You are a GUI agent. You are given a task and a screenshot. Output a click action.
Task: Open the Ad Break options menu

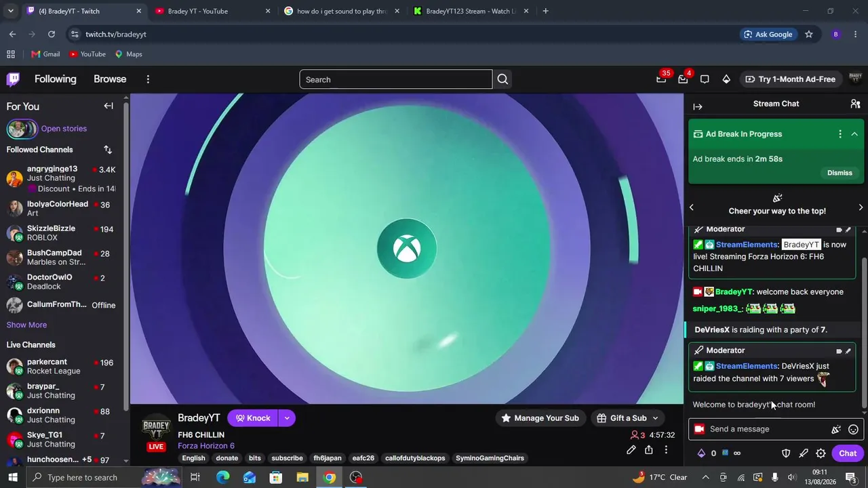click(x=840, y=134)
